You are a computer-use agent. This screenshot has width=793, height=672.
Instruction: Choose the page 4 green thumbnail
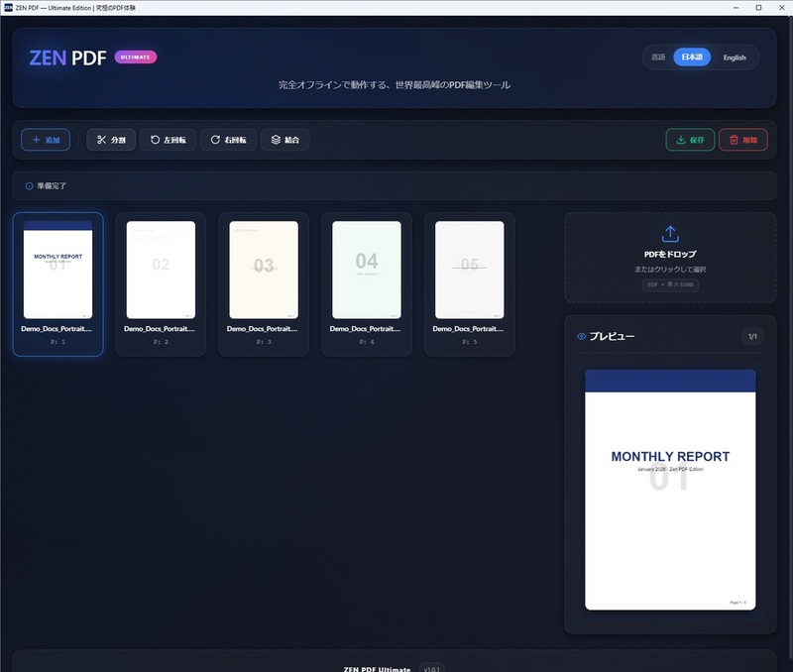(367, 270)
